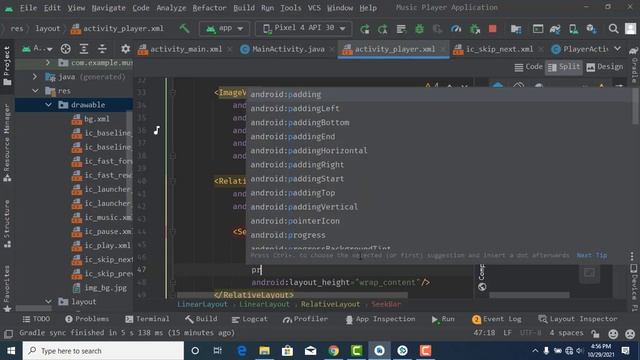The height and width of the screenshot is (360, 640).
Task: Switch editor to Code view
Action: coord(529,67)
